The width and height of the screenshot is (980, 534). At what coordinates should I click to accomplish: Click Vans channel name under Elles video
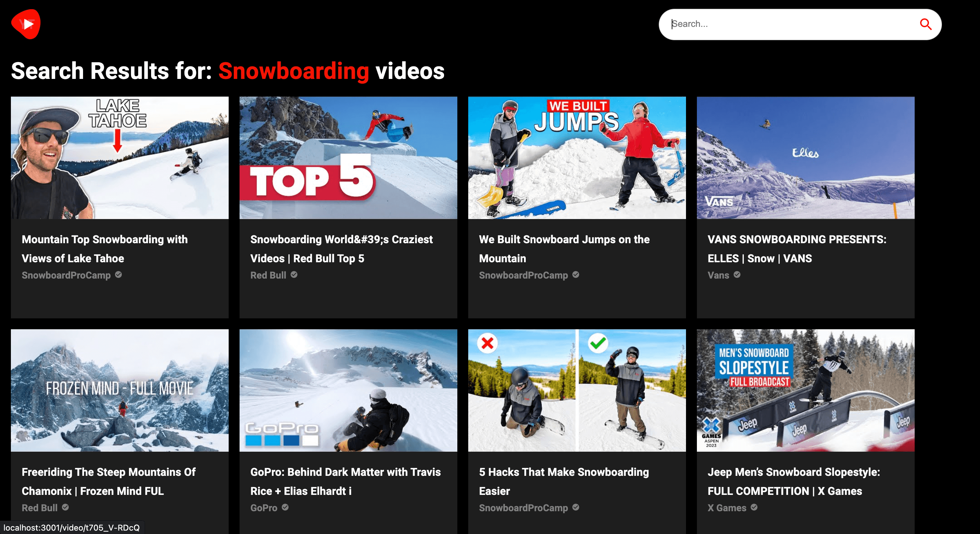(718, 275)
